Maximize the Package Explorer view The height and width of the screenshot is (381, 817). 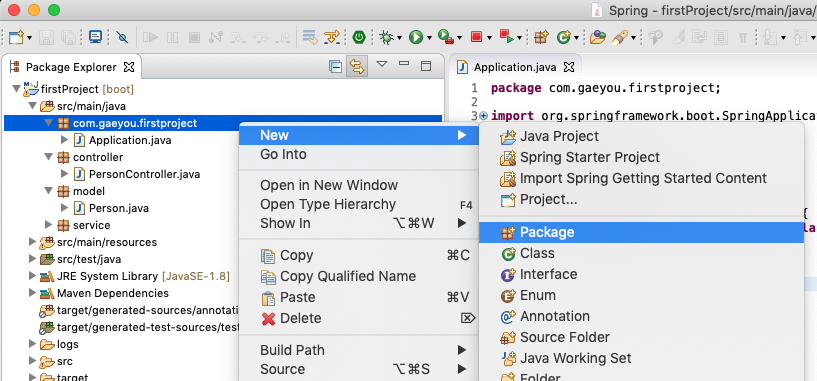[x=426, y=66]
